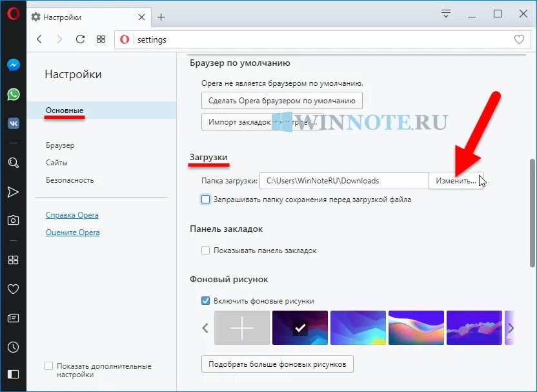Enable Показывать панель закладок checkbox
This screenshot has width=537, height=392.
click(205, 251)
